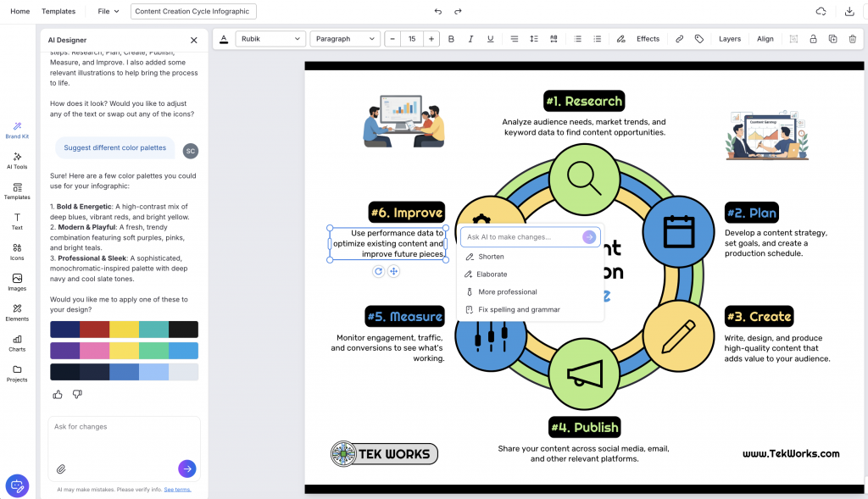
Task: Open the Rubik font dropdown
Action: pos(270,39)
